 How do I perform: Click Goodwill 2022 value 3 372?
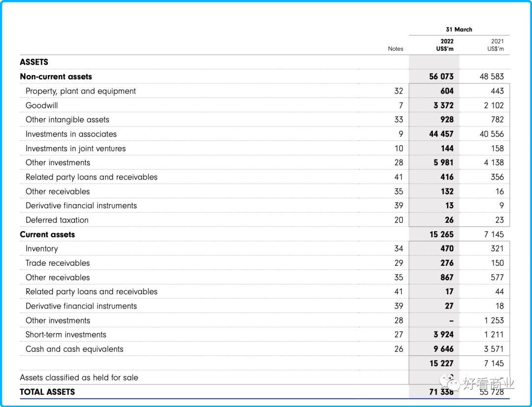point(443,105)
